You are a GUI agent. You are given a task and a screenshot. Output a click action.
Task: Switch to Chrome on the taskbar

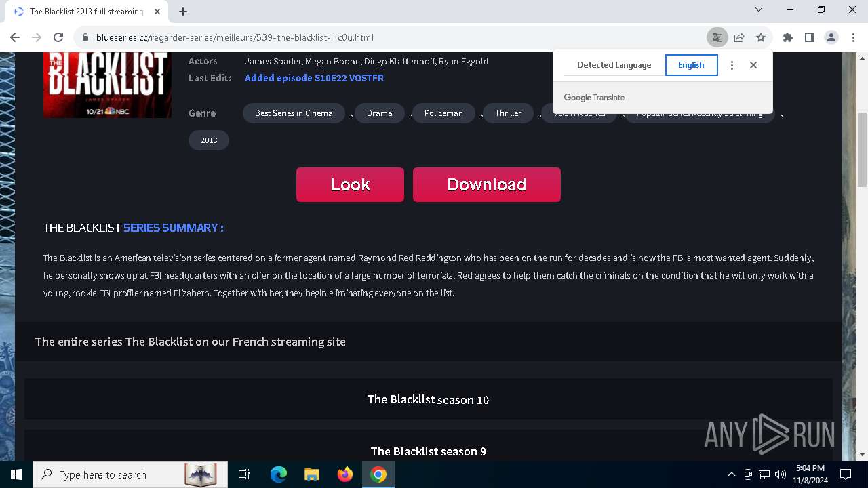coord(378,474)
